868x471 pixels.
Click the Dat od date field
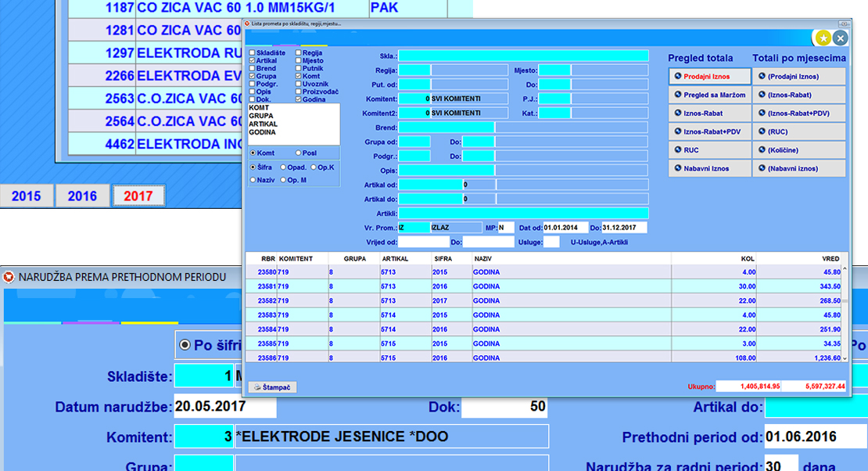(565, 228)
